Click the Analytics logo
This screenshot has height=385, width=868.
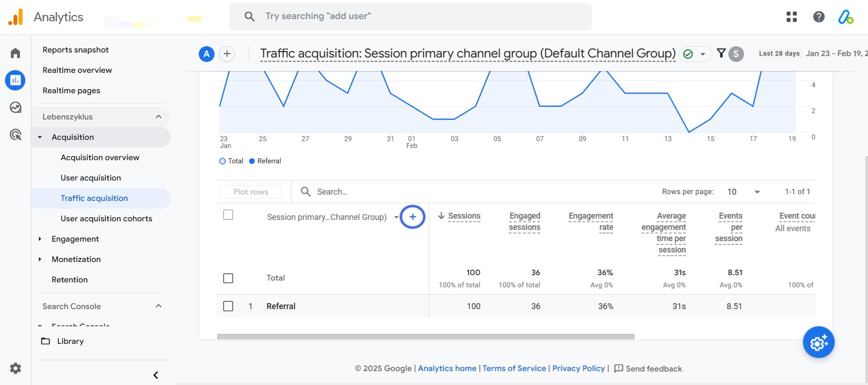(15, 17)
